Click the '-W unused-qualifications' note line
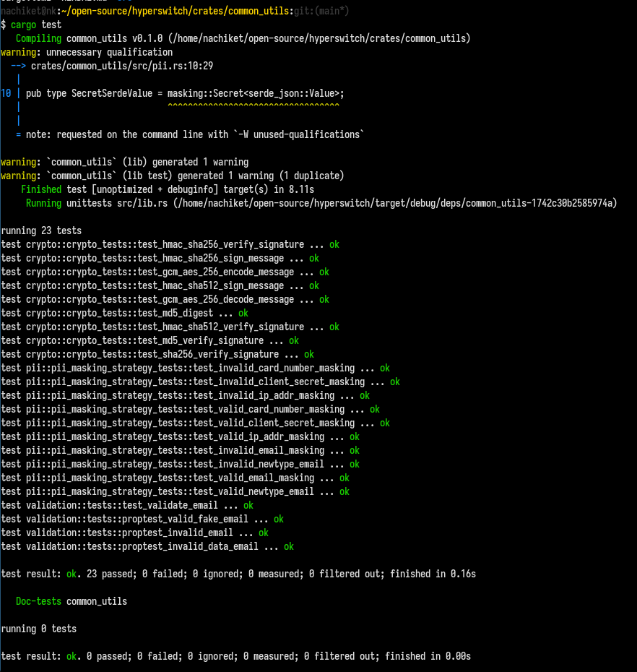Viewport: 637px width, 672px height. click(190, 134)
